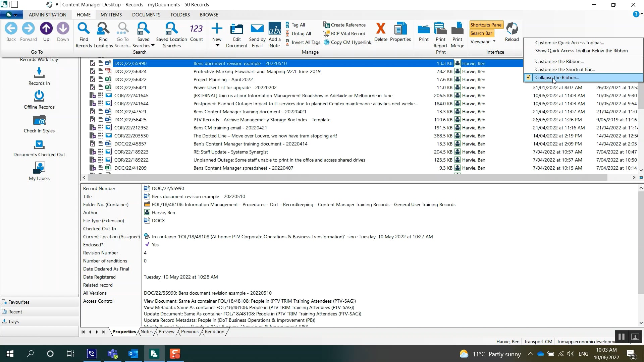Image resolution: width=644 pixels, height=362 pixels.
Task: Open the Preview tab at bottom
Action: [x=166, y=331]
